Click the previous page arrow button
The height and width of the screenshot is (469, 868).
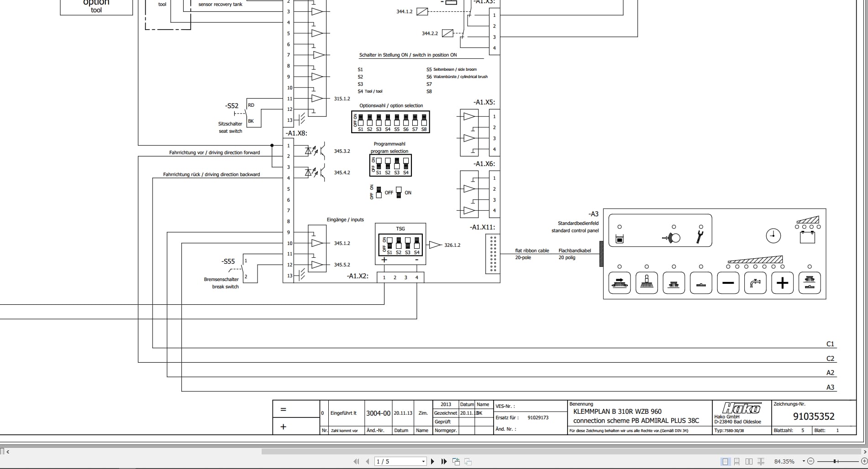coord(367,461)
